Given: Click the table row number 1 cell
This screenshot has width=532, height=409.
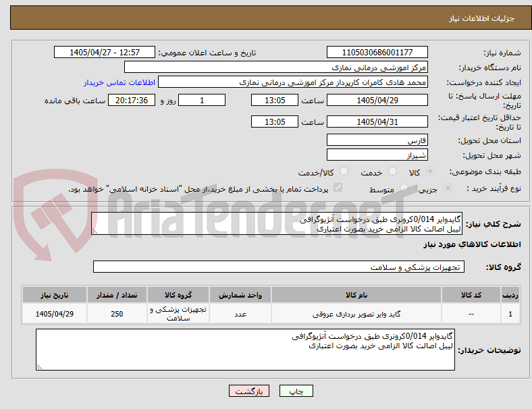Looking at the screenshot, I should 510,314.
